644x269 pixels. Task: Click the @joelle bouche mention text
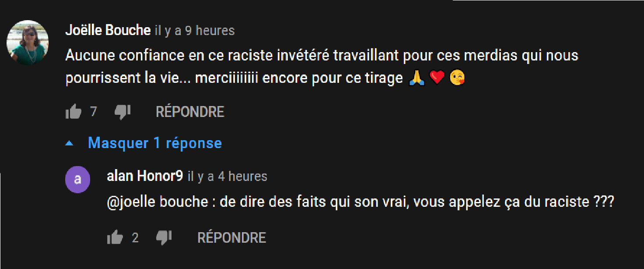click(x=157, y=202)
